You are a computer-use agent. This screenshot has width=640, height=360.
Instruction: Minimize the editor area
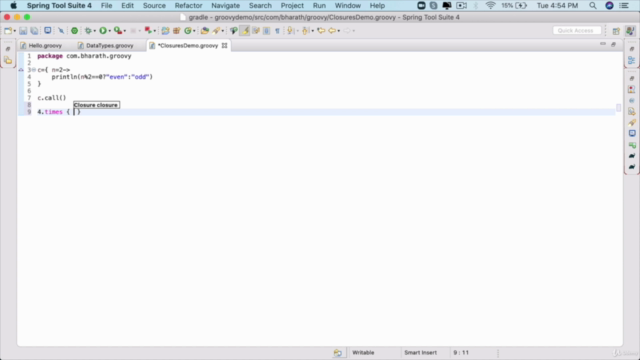tap(603, 44)
